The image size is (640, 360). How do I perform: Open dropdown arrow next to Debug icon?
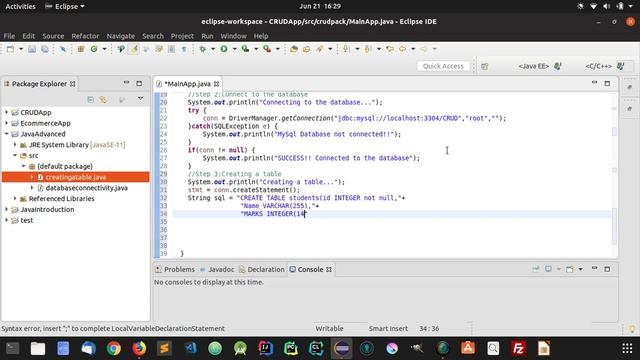[x=213, y=49]
